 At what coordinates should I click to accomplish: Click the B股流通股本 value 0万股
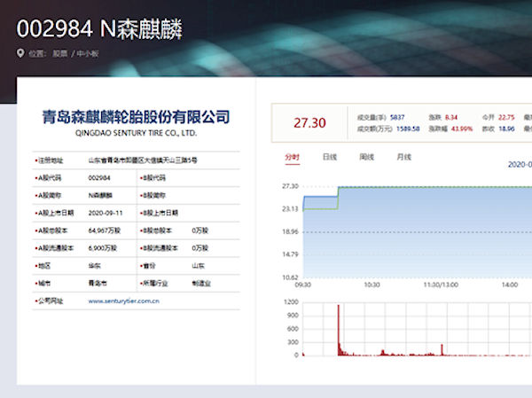pyautogui.click(x=199, y=248)
